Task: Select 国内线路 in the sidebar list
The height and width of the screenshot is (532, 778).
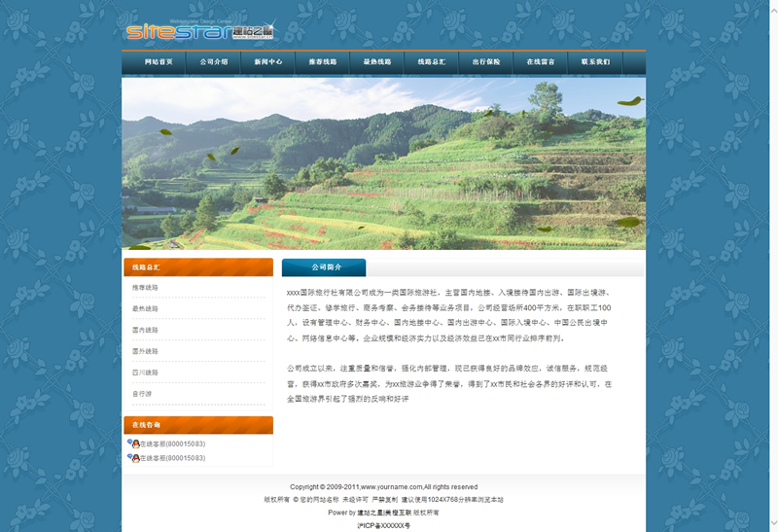Action: tap(146, 331)
